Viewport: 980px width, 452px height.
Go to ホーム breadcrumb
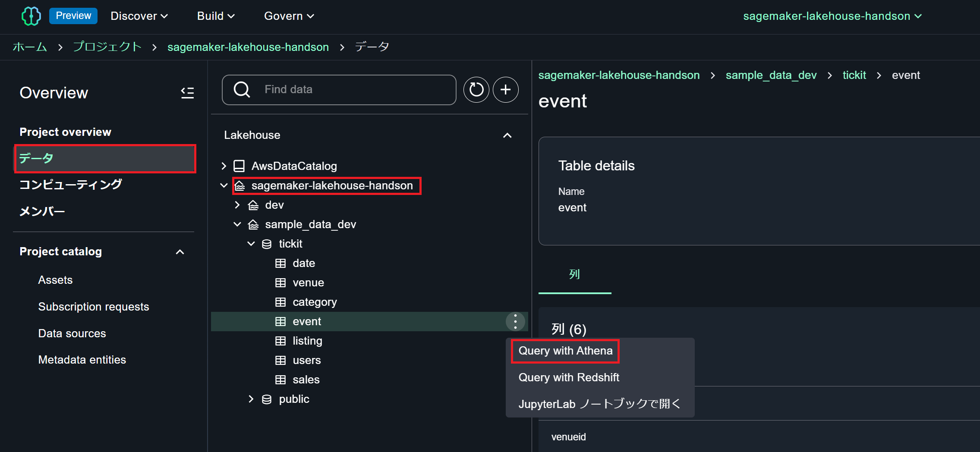click(x=30, y=47)
